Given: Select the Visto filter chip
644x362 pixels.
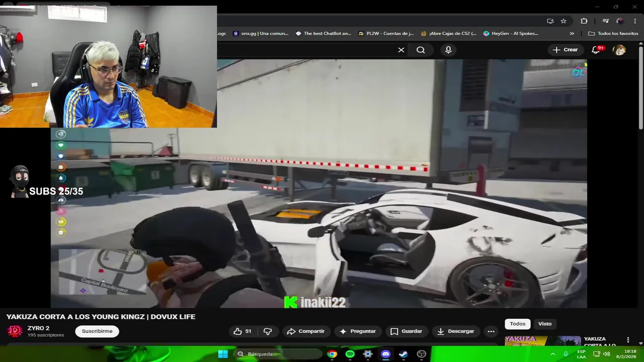Looking at the screenshot, I should pyautogui.click(x=545, y=324).
